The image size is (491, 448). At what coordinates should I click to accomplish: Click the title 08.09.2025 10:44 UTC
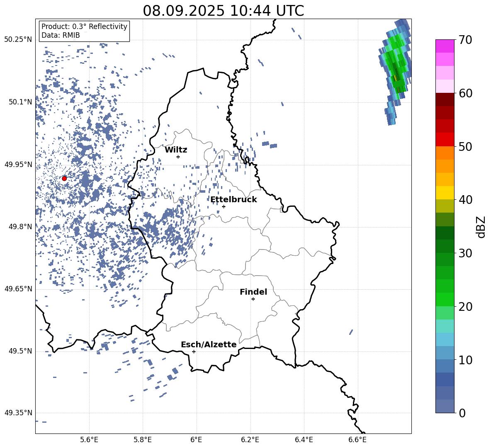(223, 11)
